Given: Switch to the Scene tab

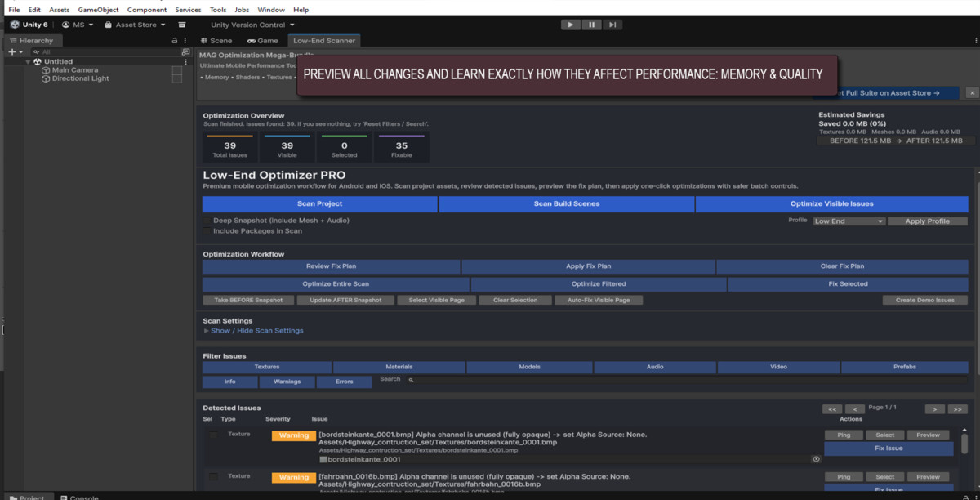Looking at the screenshot, I should click(216, 40).
